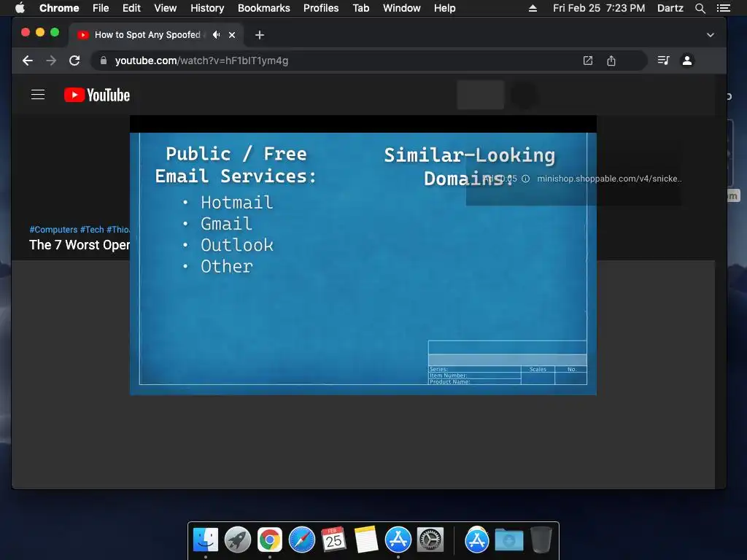This screenshot has height=560, width=747.
Task: Open a new tab with plus button
Action: 259,35
